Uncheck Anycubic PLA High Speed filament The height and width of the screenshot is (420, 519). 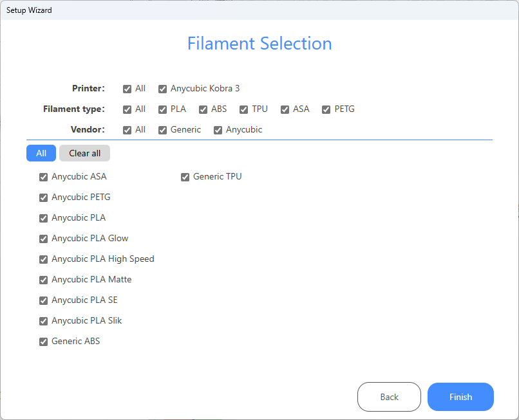tap(44, 259)
